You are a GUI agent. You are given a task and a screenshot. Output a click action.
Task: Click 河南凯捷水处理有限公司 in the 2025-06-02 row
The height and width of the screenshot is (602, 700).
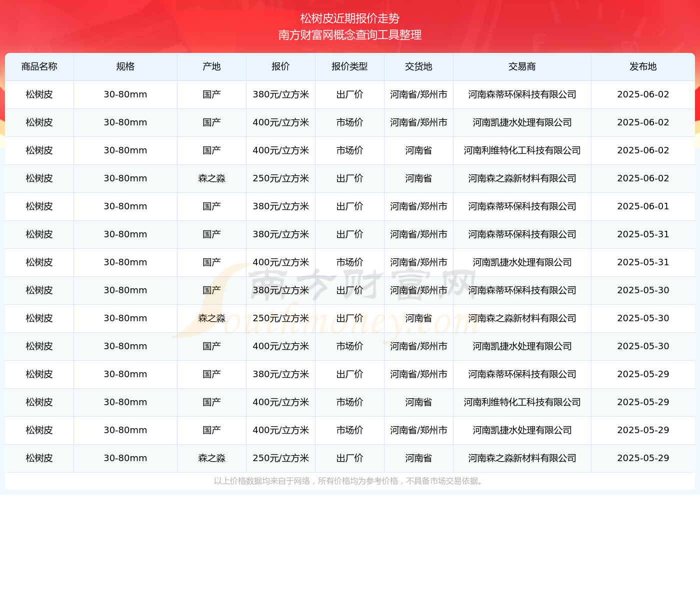522,122
